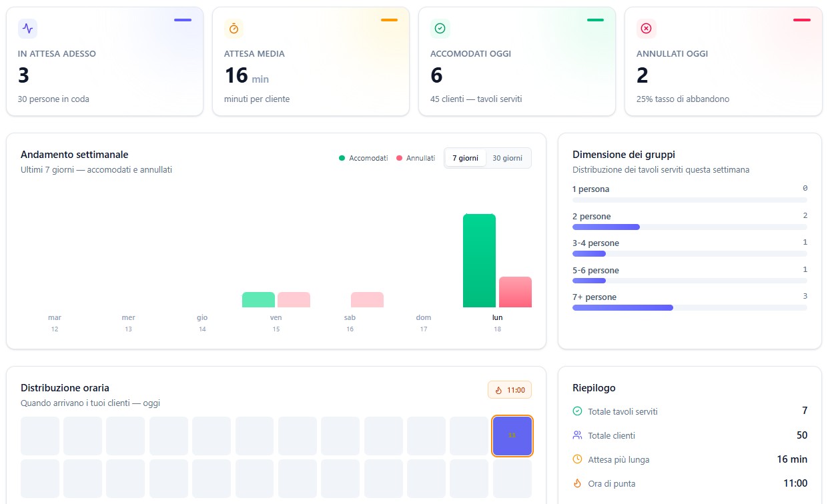Screen dimensions: 830x504
Task: Click the '30 persone in coda' text
Action: (x=53, y=99)
